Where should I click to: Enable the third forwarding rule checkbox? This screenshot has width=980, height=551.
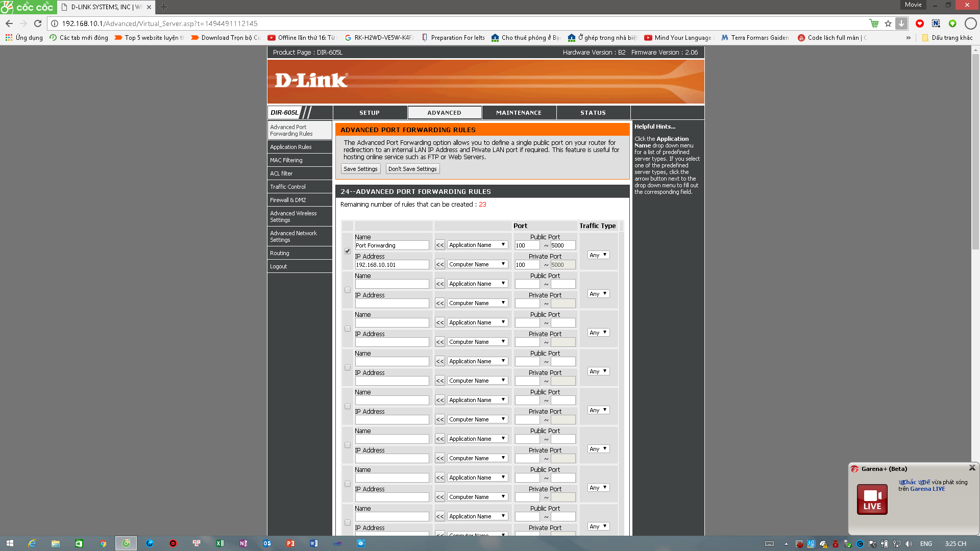click(x=348, y=329)
